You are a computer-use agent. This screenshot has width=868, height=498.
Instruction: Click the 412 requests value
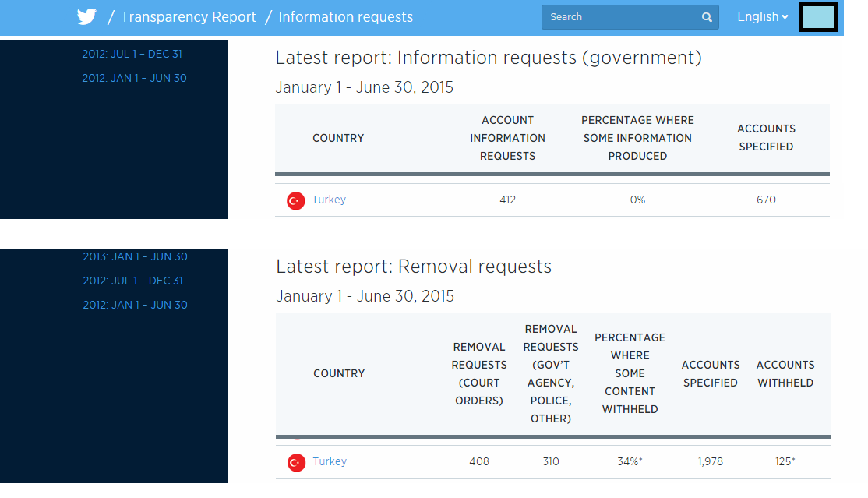[x=507, y=200]
